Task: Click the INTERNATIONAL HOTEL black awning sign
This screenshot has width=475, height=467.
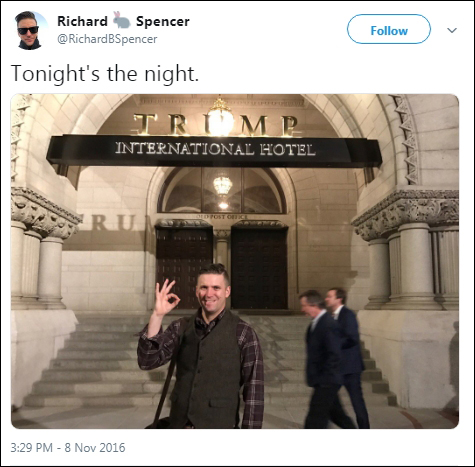Action: pos(214,151)
